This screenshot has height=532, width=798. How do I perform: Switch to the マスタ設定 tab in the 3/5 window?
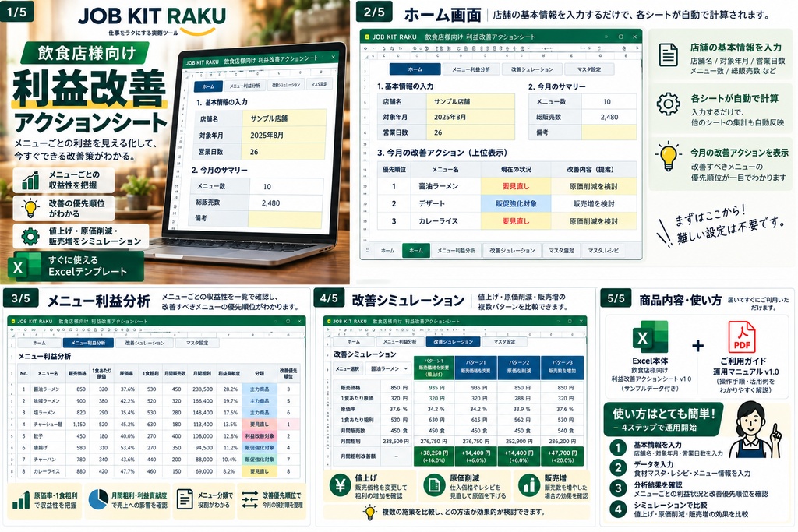pos(197,343)
